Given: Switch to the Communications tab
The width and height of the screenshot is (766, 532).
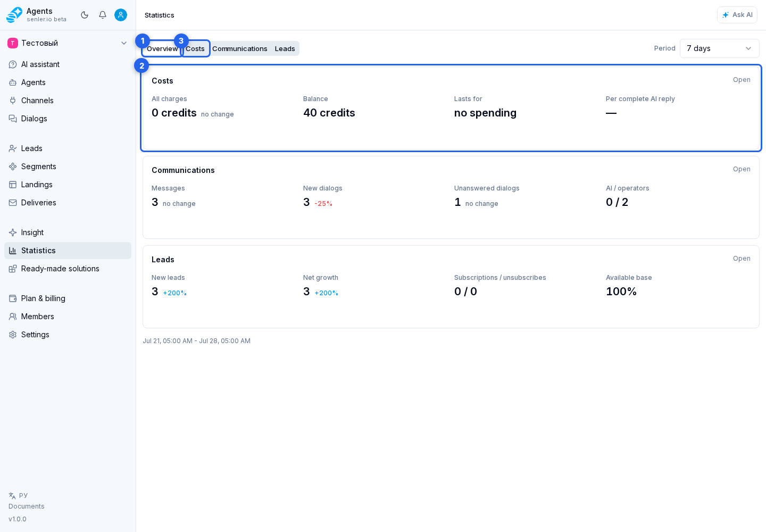Looking at the screenshot, I should point(240,48).
